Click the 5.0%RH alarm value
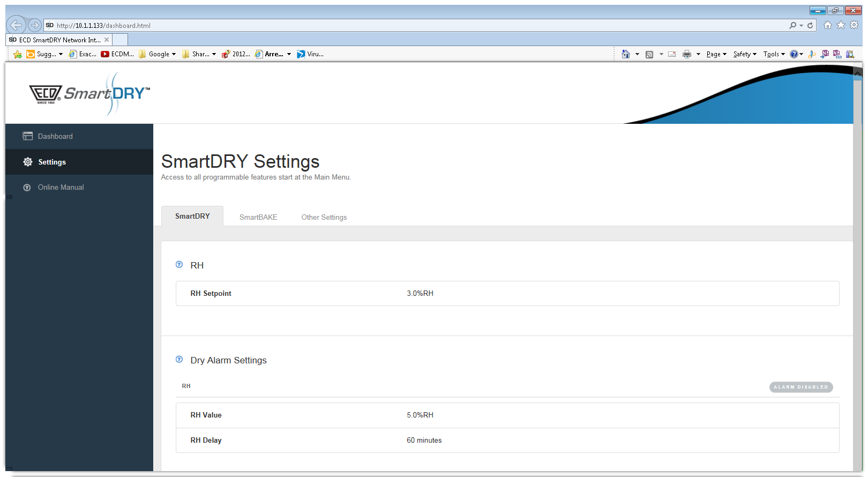This screenshot has height=477, width=868. pyautogui.click(x=420, y=415)
